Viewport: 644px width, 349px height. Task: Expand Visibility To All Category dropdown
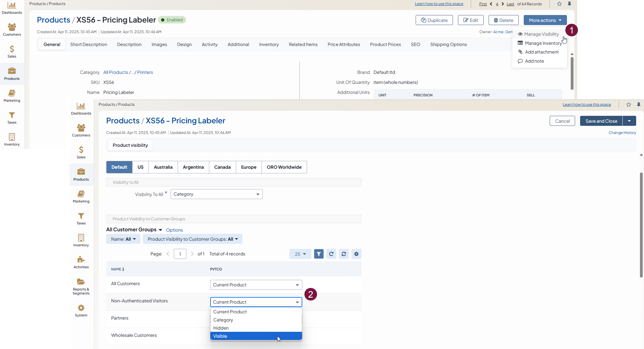216,194
